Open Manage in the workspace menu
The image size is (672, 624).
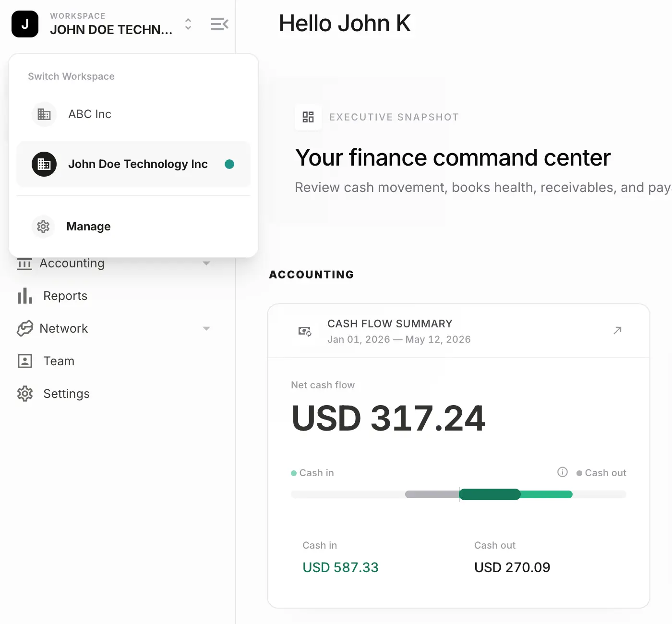coord(134,227)
